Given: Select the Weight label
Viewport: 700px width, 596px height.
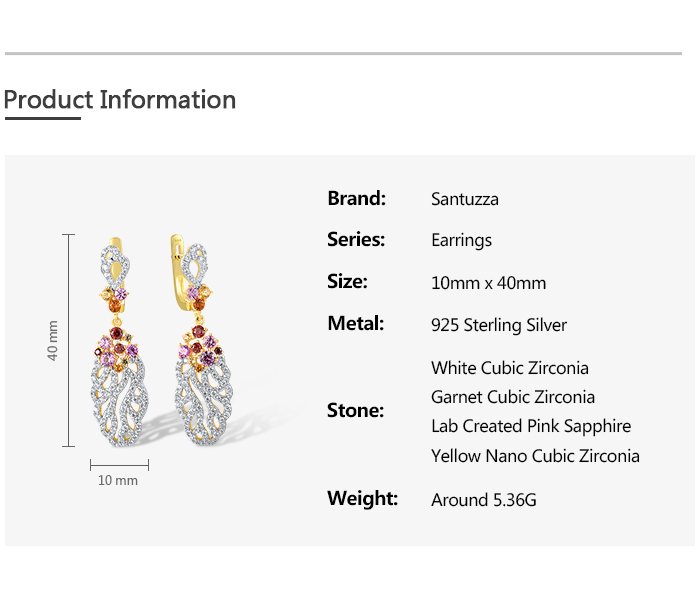Looking at the screenshot, I should click(x=362, y=498).
